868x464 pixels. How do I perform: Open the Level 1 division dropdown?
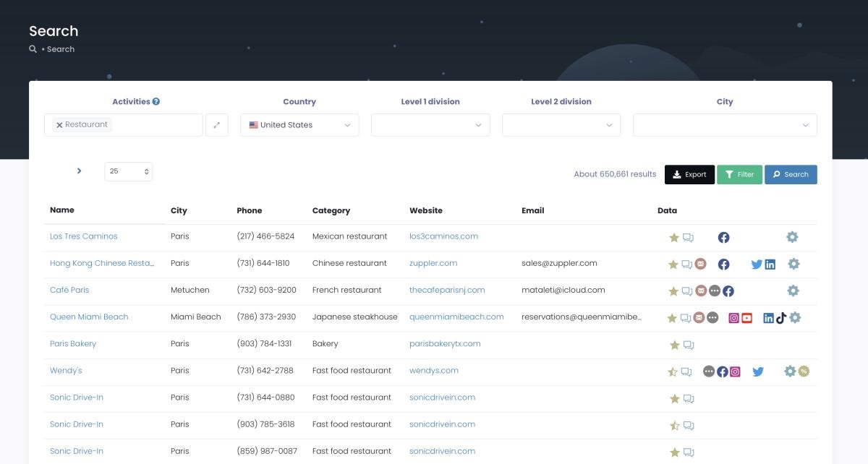tap(430, 125)
